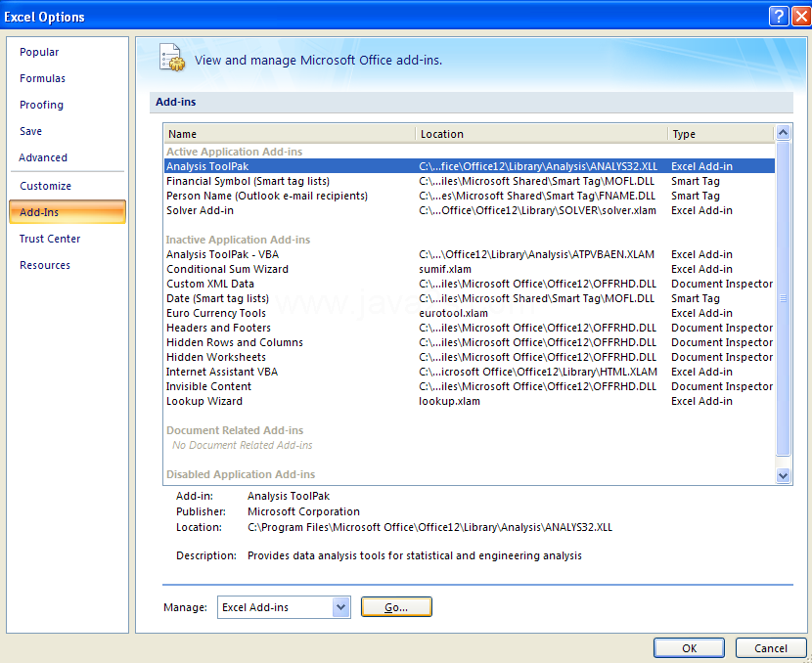Viewport: 812px width, 663px height.
Task: Select Financial Symbol (Smart tag lists) row
Action: 470,181
